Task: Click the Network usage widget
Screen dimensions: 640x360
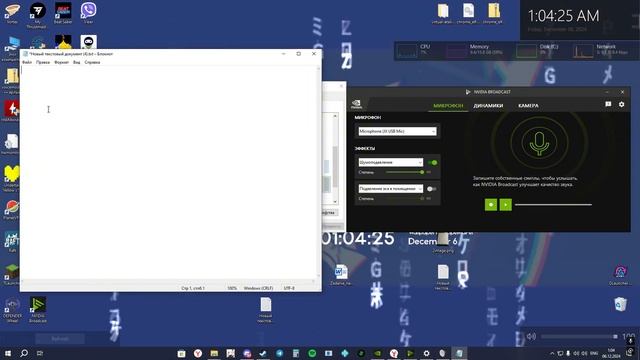Action: coord(600,51)
